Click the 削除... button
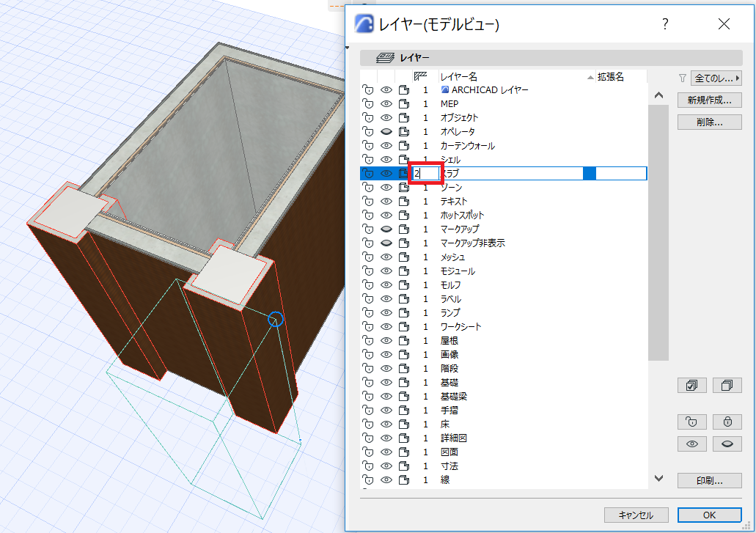Viewport: 756px width, 533px height. tap(709, 122)
